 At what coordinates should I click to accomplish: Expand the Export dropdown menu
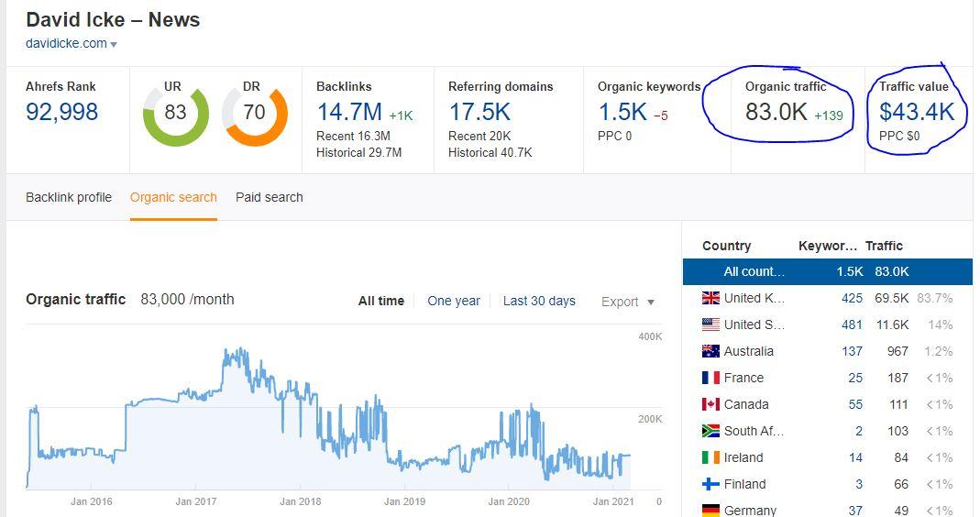(x=628, y=302)
